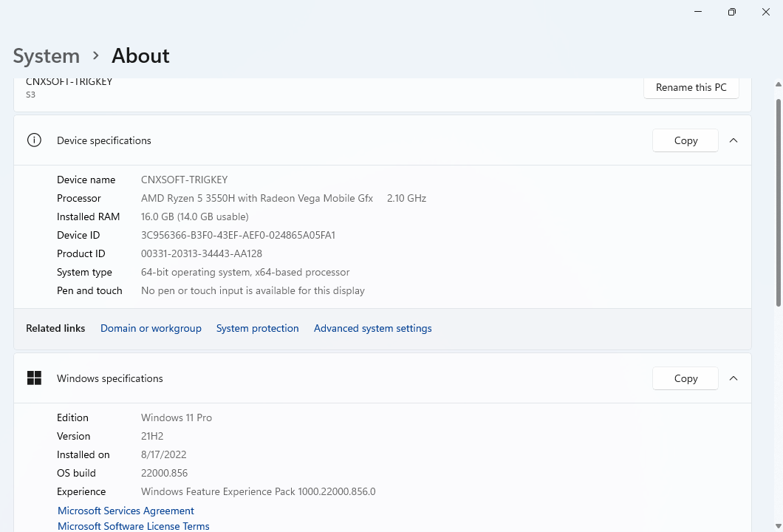The image size is (783, 532).
Task: Open Microsoft Software License Terms link
Action: tap(133, 526)
